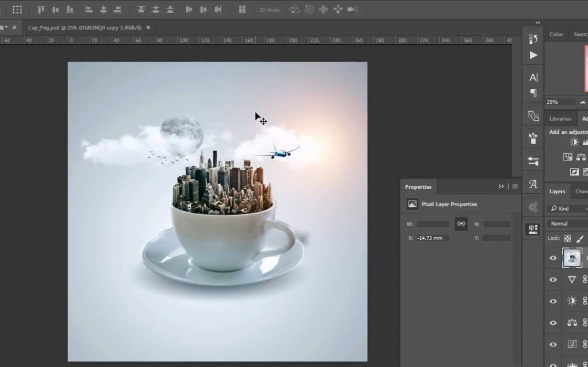Open the Properties panel flyout menu
Viewport: 588px width, 367px height.
click(x=515, y=187)
